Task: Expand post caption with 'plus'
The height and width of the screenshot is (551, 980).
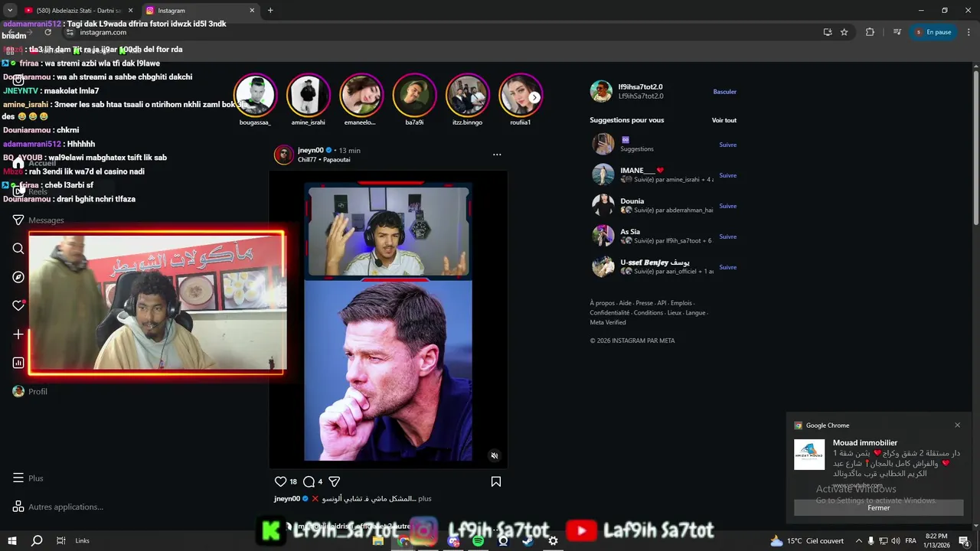Action: [425, 498]
